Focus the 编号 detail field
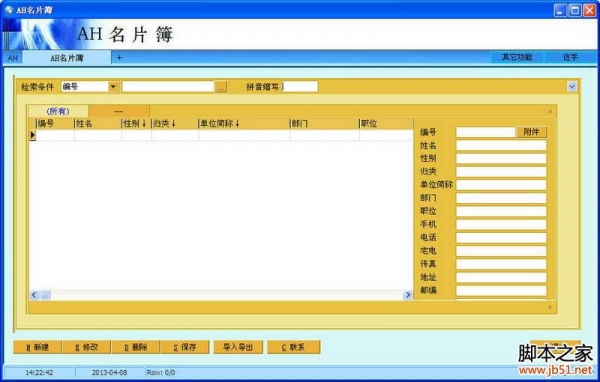The image size is (600, 382). [x=486, y=132]
